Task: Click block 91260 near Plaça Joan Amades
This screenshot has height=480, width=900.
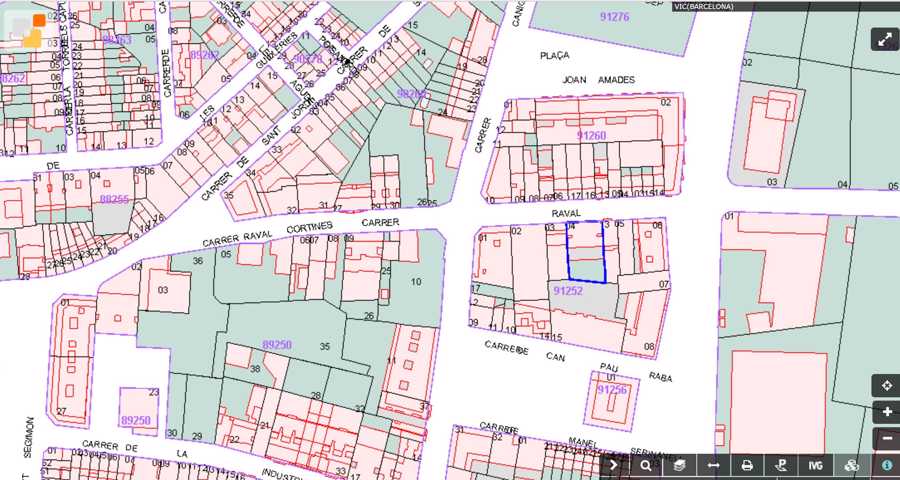Action: tap(591, 135)
